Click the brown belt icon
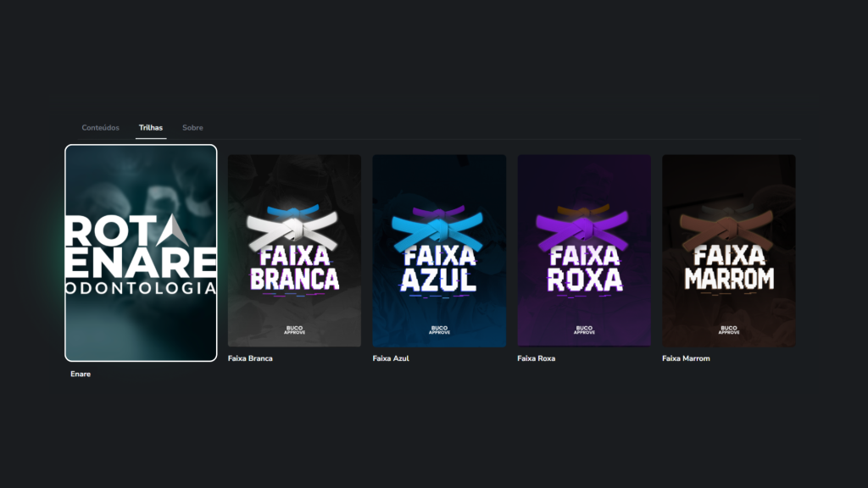This screenshot has width=868, height=488. (x=728, y=227)
